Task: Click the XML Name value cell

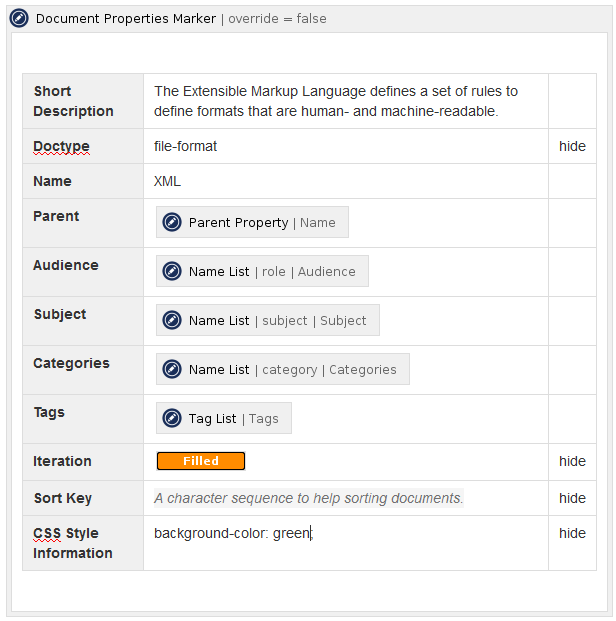Action: coord(167,181)
